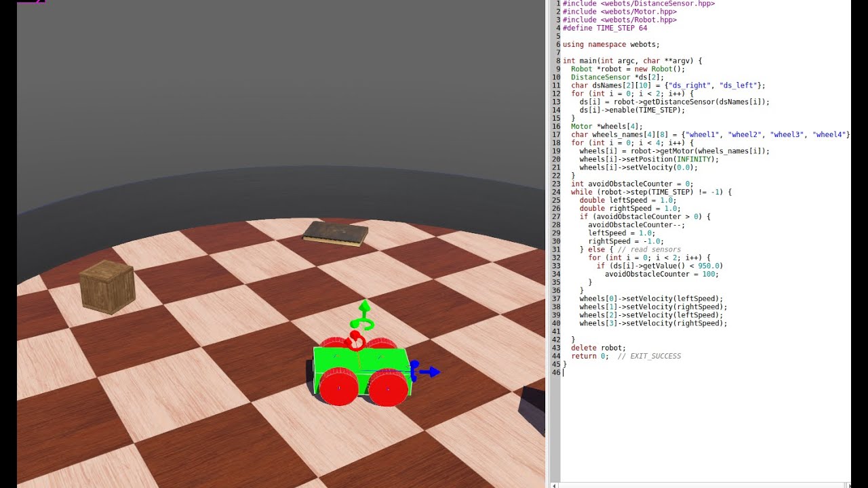Click 'using namespace webots;' line
This screenshot has height=488, width=868.
click(x=611, y=45)
